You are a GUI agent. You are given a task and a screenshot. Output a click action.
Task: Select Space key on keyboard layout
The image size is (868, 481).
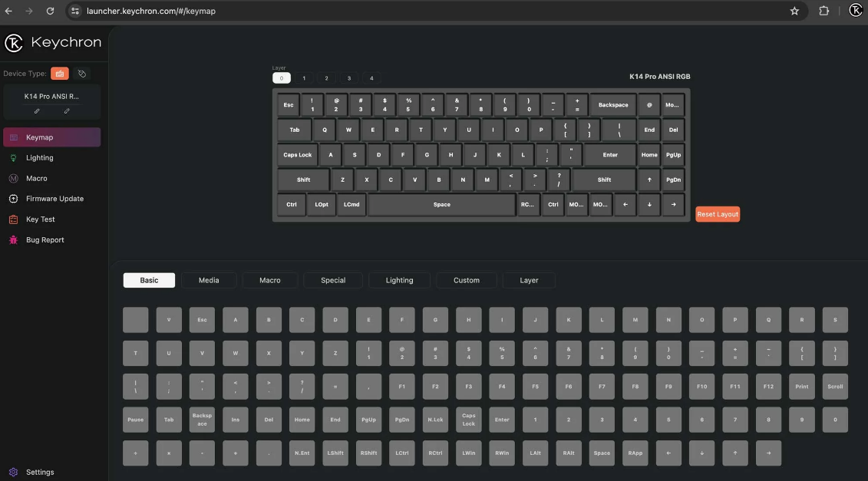click(442, 205)
